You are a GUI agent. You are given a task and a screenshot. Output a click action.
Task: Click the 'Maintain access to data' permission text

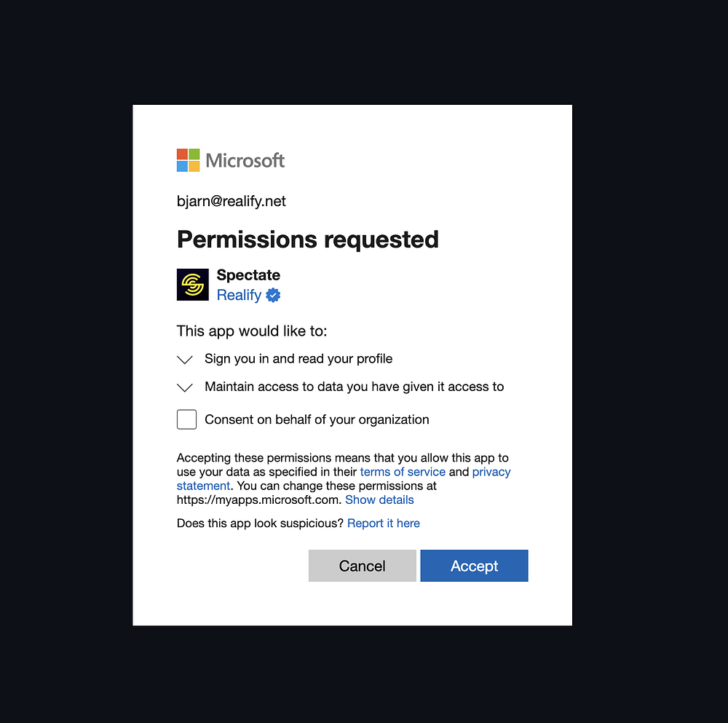click(354, 387)
